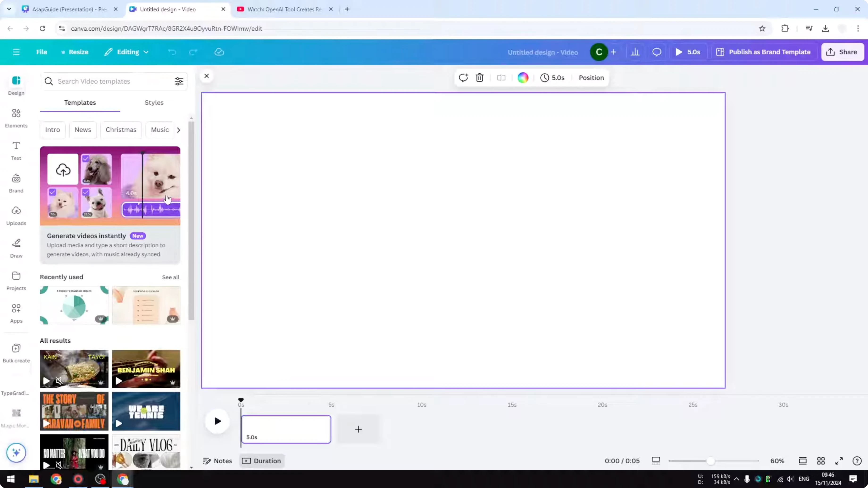This screenshot has width=868, height=488.
Task: Click the undo arrow icon
Action: 172,52
